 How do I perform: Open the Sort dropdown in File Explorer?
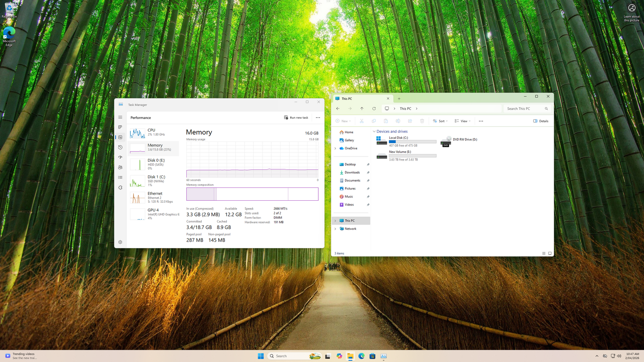440,121
